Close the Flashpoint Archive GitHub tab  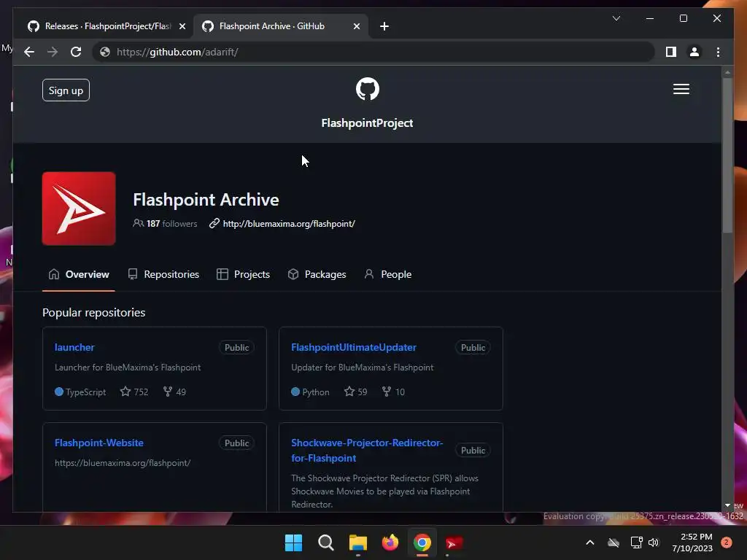tap(356, 26)
